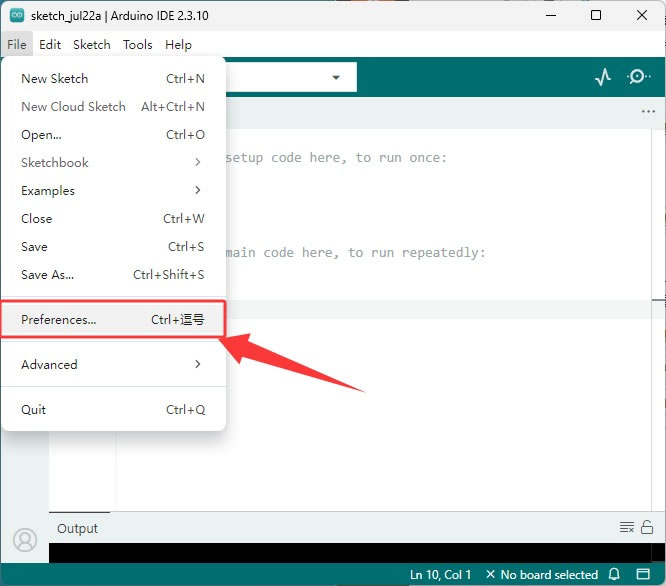Choose Save As... menu entry
This screenshot has width=666, height=586.
[113, 275]
